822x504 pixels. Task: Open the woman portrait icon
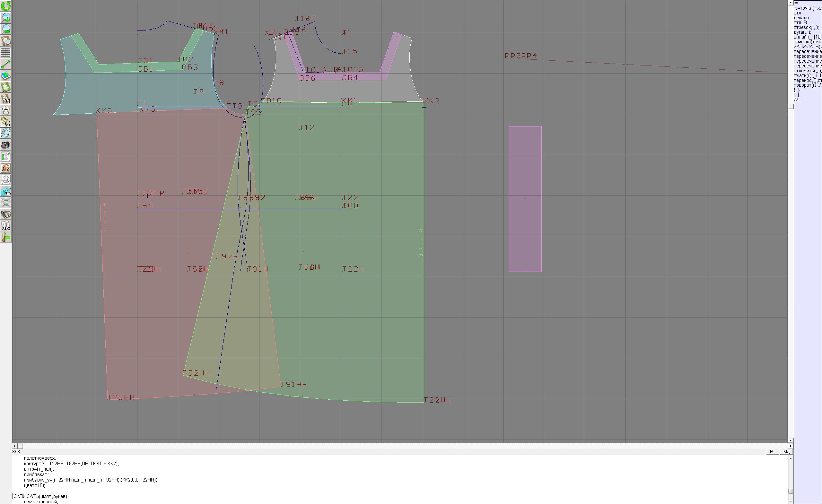(x=6, y=168)
